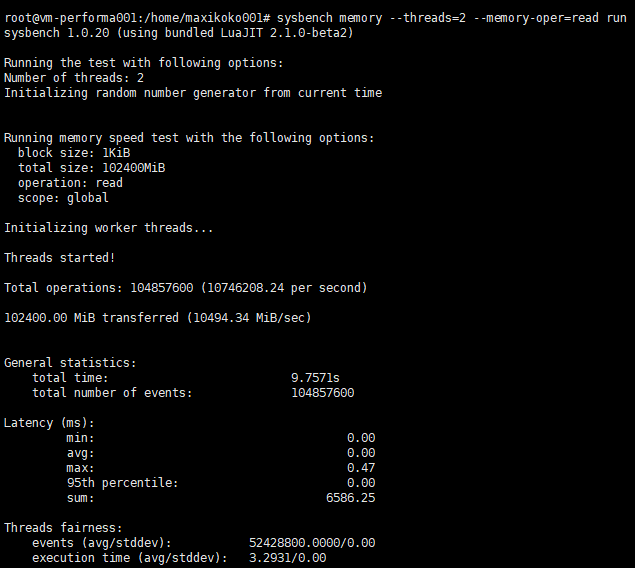The width and height of the screenshot is (635, 568).
Task: Click the 'Initializing worker threads...' line
Action: [x=109, y=228]
